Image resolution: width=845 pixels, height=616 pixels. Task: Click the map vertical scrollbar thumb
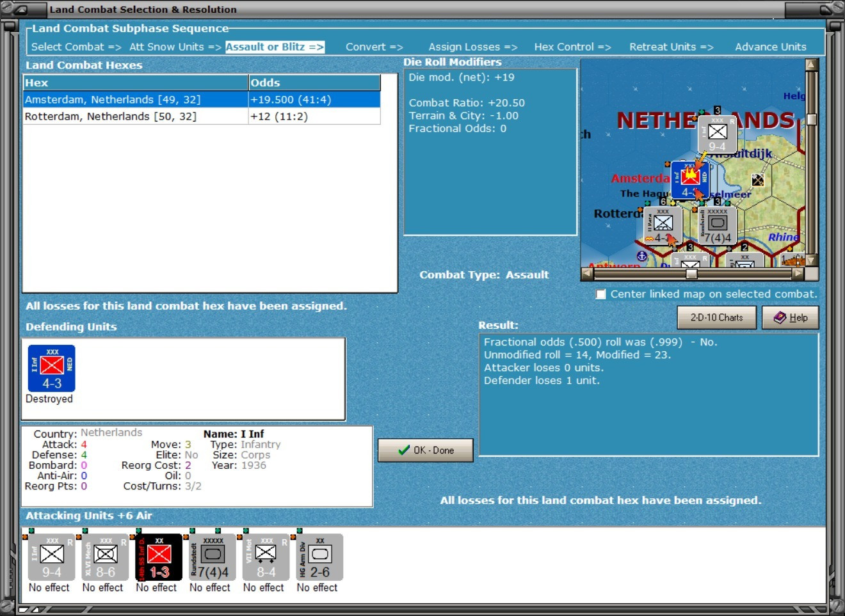pyautogui.click(x=812, y=120)
